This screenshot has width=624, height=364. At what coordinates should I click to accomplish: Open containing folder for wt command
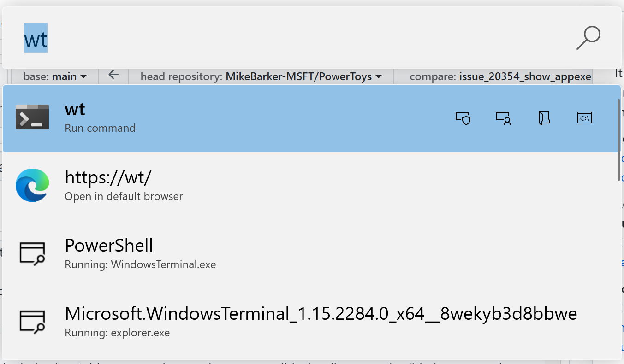[x=544, y=117]
